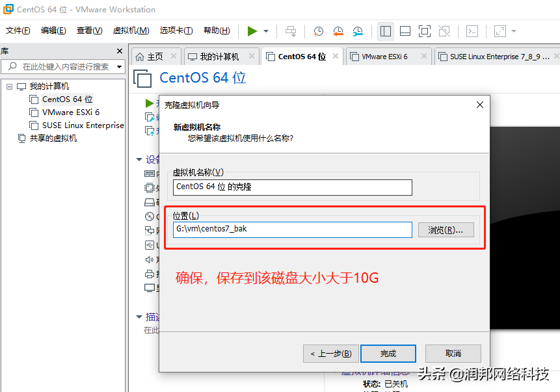Viewport: 560px width, 392px height.
Task: Click the printer device icon
Action: coord(150,274)
